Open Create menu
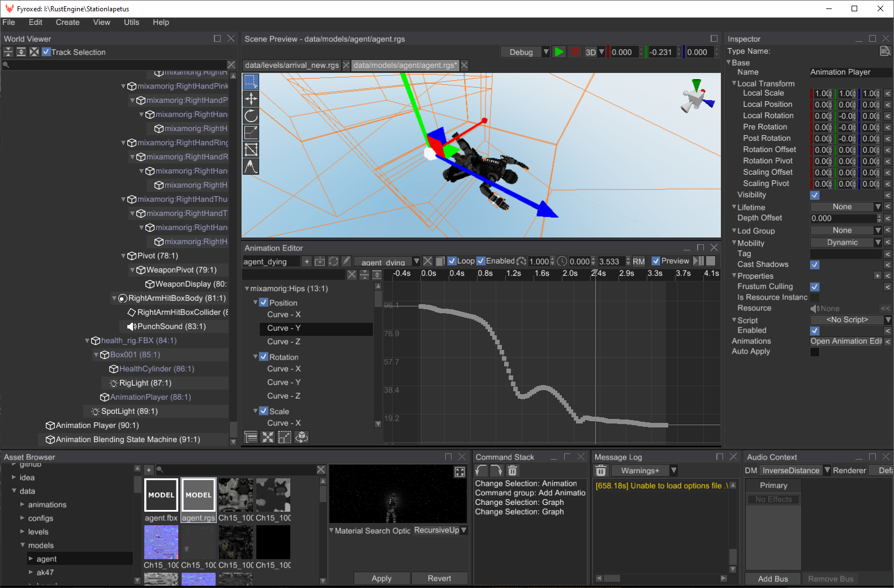Viewport: 894px width, 588px height. click(68, 22)
